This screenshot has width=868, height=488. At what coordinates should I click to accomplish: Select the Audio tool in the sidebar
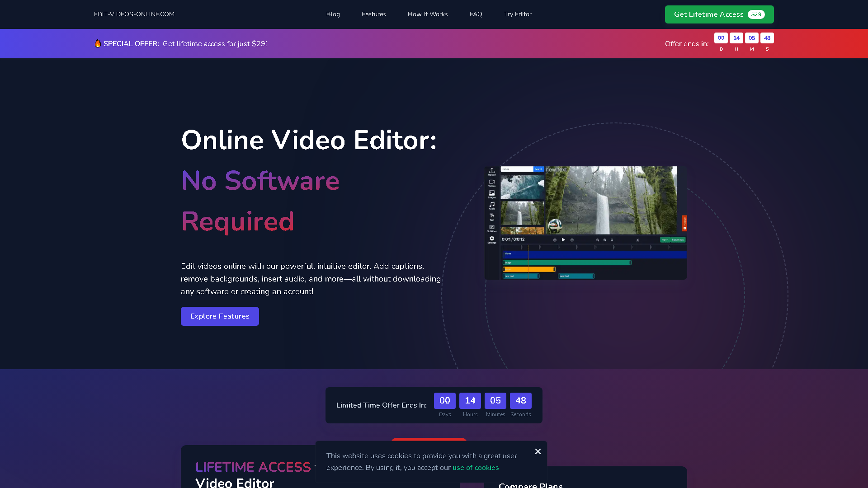point(492,206)
